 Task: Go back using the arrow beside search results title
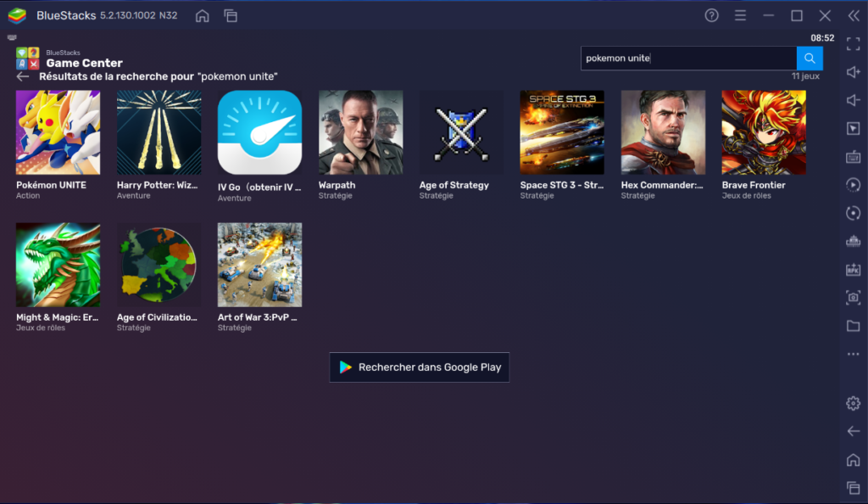coord(23,76)
